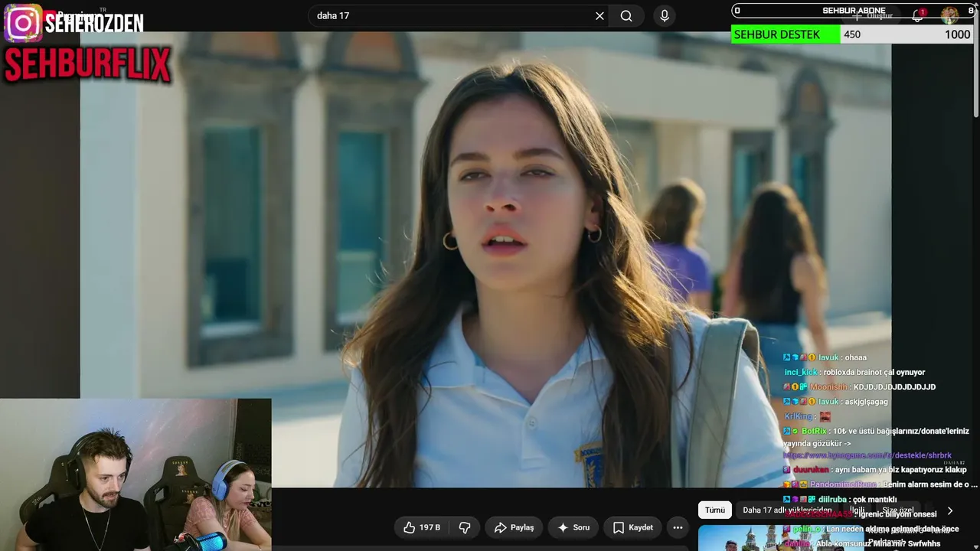Click the page's vertical scrollbar
Screen dimensions: 980x551
pyautogui.click(x=975, y=61)
